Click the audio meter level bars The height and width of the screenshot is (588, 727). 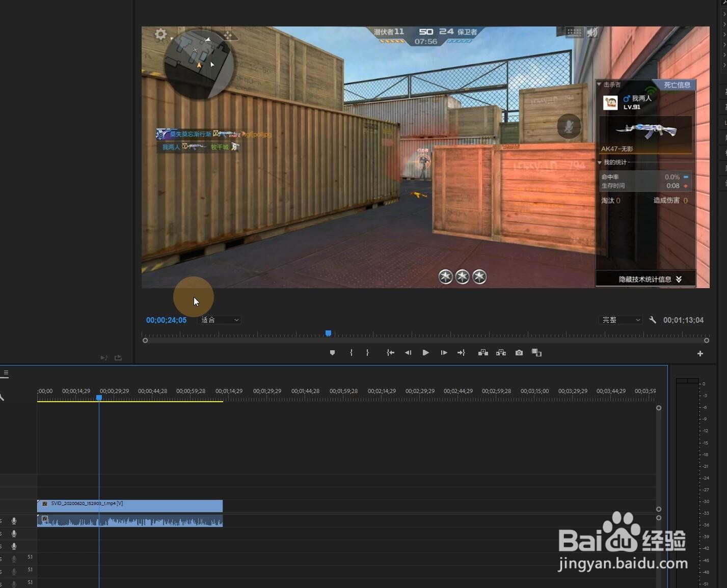pos(687,484)
